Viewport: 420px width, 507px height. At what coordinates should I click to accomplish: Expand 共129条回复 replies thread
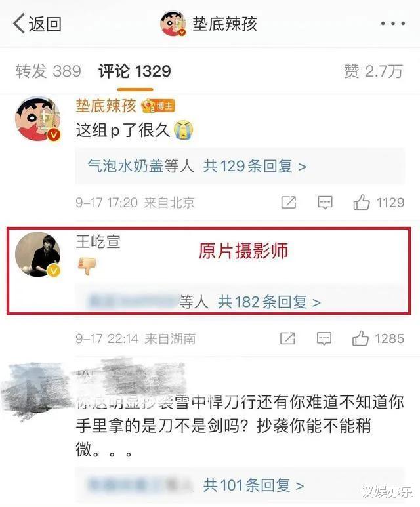tap(255, 166)
